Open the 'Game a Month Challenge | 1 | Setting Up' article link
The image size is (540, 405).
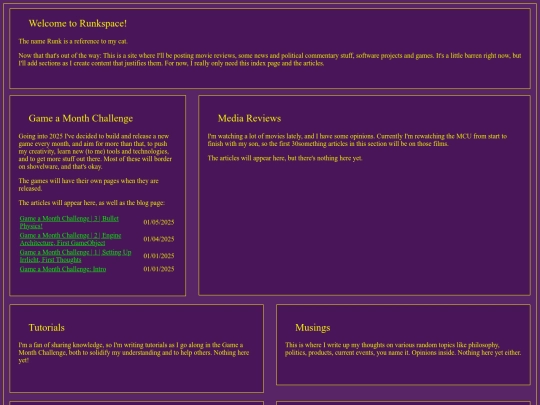tap(75, 256)
